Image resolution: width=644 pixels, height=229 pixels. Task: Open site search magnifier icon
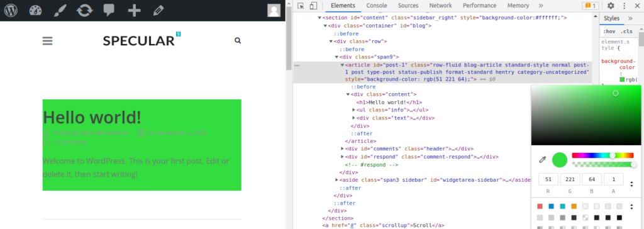(238, 41)
